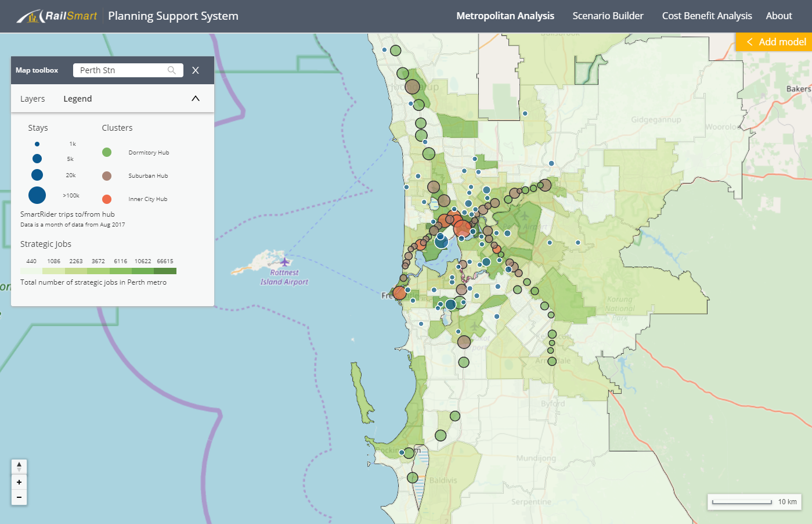
Task: Click the search magnifier icon in Map toolbox
Action: point(171,70)
